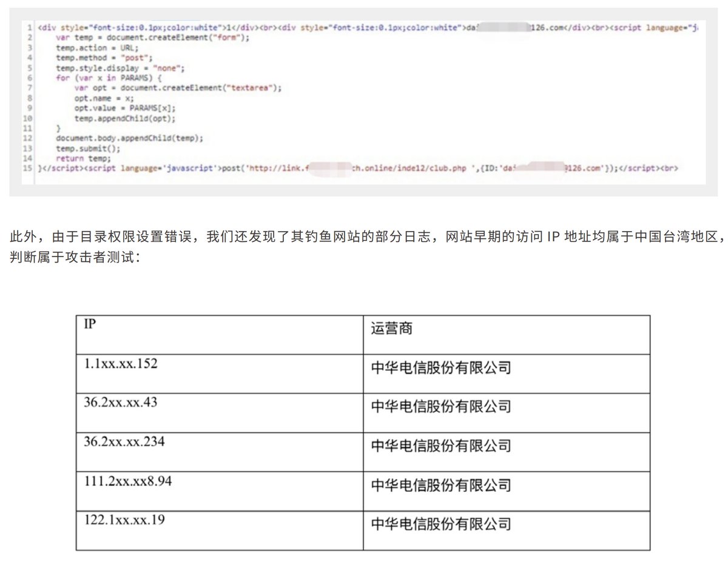Click the IP cell '111.2xx.xx8.94'
Image resolution: width=728 pixels, height=561 pixels.
[x=220, y=491]
